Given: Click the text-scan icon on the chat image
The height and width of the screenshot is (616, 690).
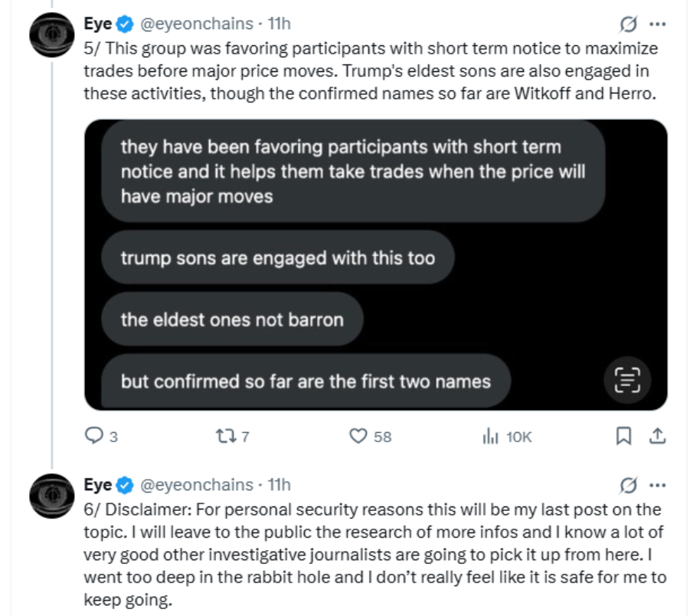Looking at the screenshot, I should (x=628, y=378).
